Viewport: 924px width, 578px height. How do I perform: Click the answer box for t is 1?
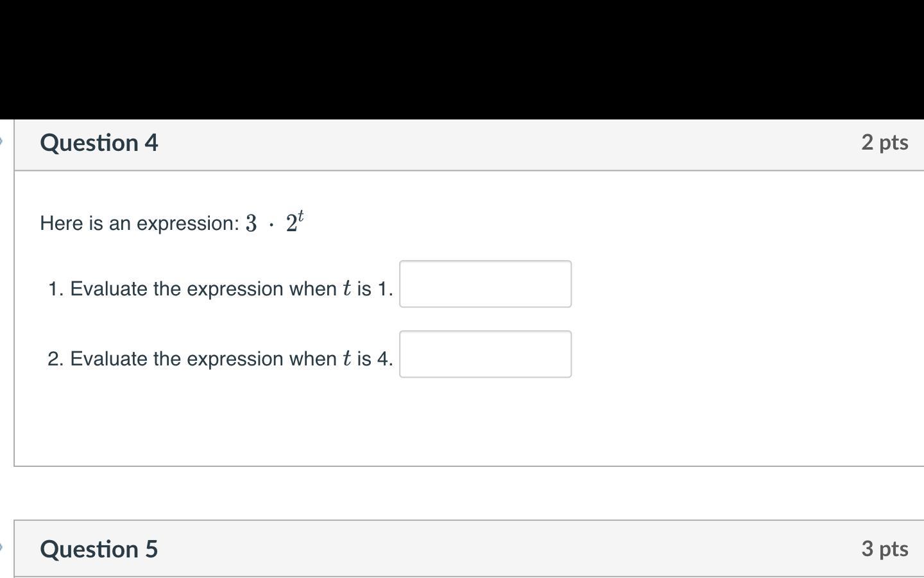(485, 284)
